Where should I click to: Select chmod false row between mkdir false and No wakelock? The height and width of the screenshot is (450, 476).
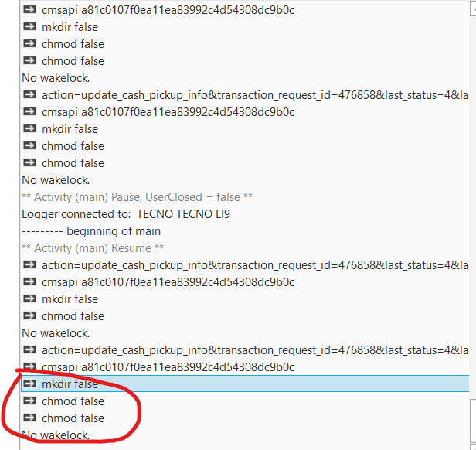[63, 316]
